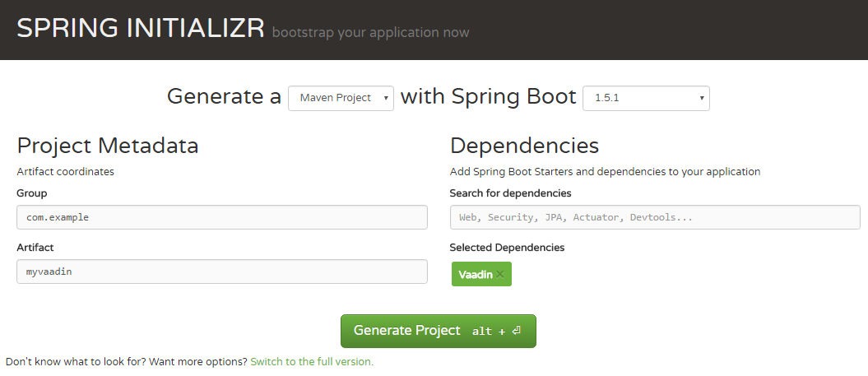Expand the Spring Boot version 1.5.1 dropdown
Viewport: 868px width, 376px height.
(x=646, y=98)
